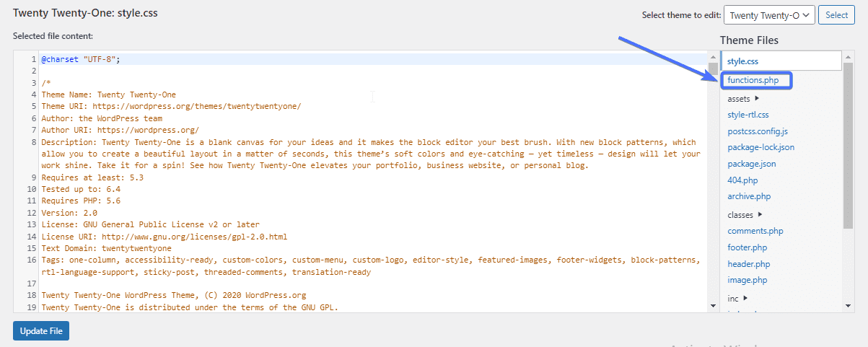868x347 pixels.
Task: Click line number 17 in gutter
Action: click(x=31, y=284)
